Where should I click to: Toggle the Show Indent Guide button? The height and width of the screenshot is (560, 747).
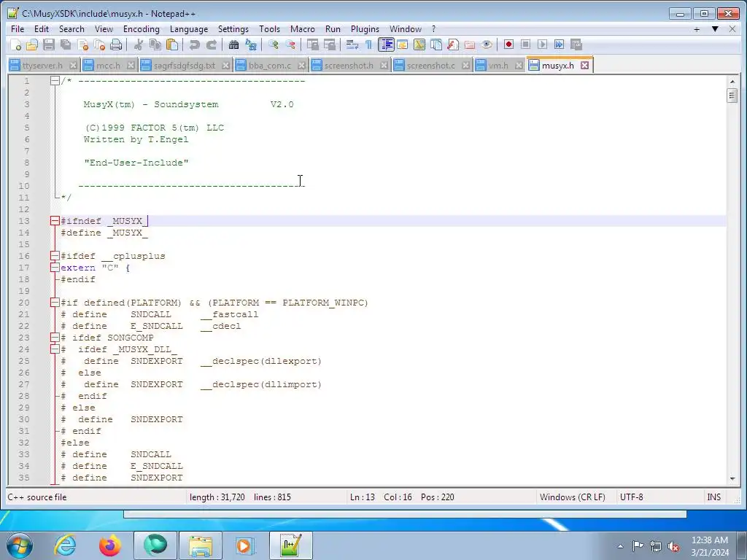click(386, 44)
